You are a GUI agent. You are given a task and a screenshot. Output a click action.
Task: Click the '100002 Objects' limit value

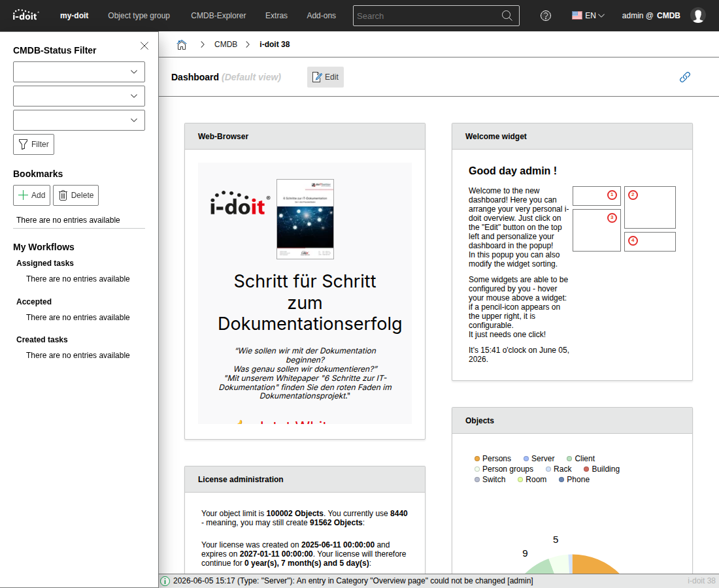point(295,514)
